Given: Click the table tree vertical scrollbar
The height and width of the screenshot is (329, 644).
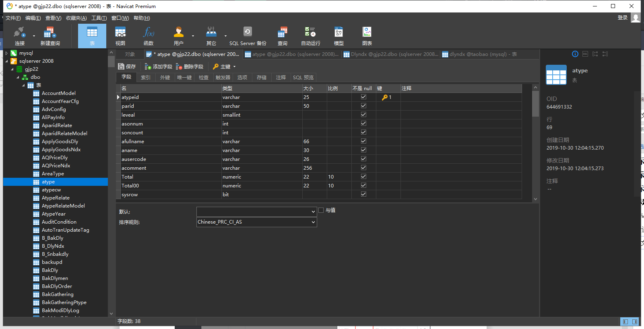Looking at the screenshot, I should (x=111, y=62).
